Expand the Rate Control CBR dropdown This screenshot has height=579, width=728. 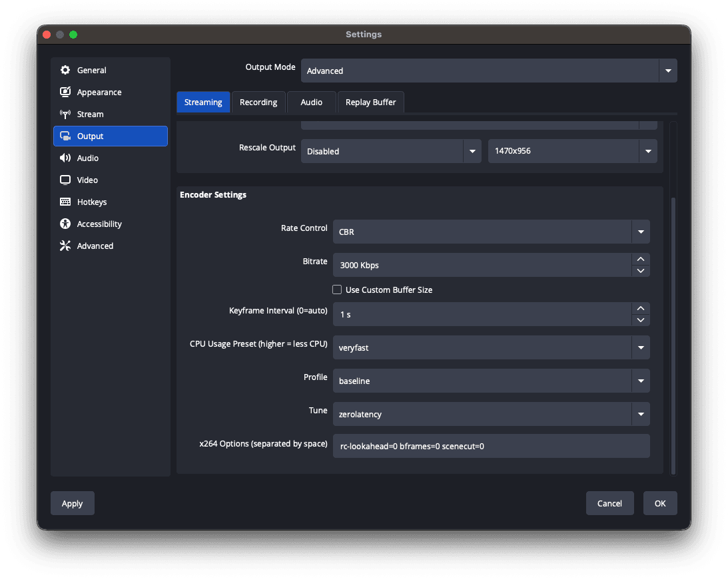pyautogui.click(x=640, y=232)
